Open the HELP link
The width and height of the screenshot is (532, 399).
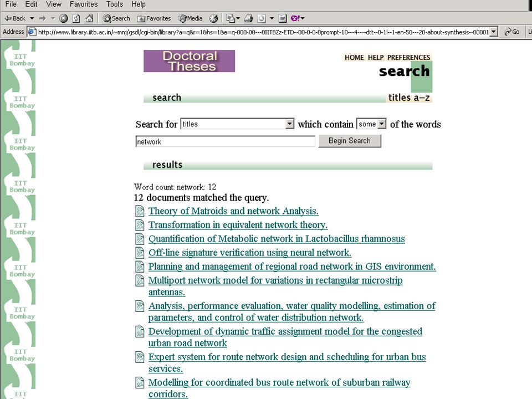pyautogui.click(x=376, y=57)
